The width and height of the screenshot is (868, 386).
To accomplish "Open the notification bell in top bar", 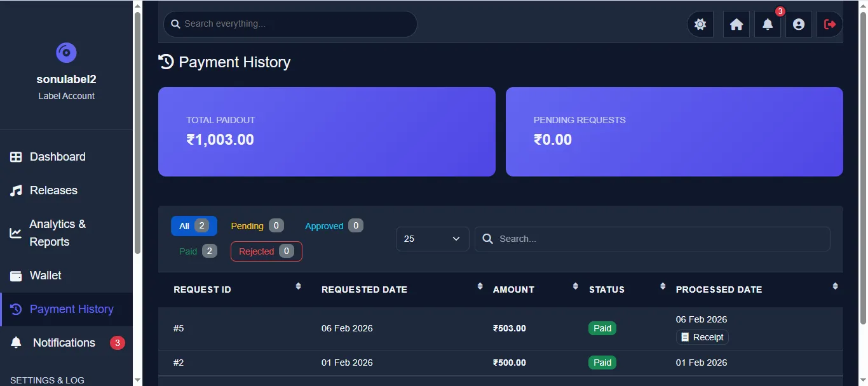I will [x=768, y=24].
